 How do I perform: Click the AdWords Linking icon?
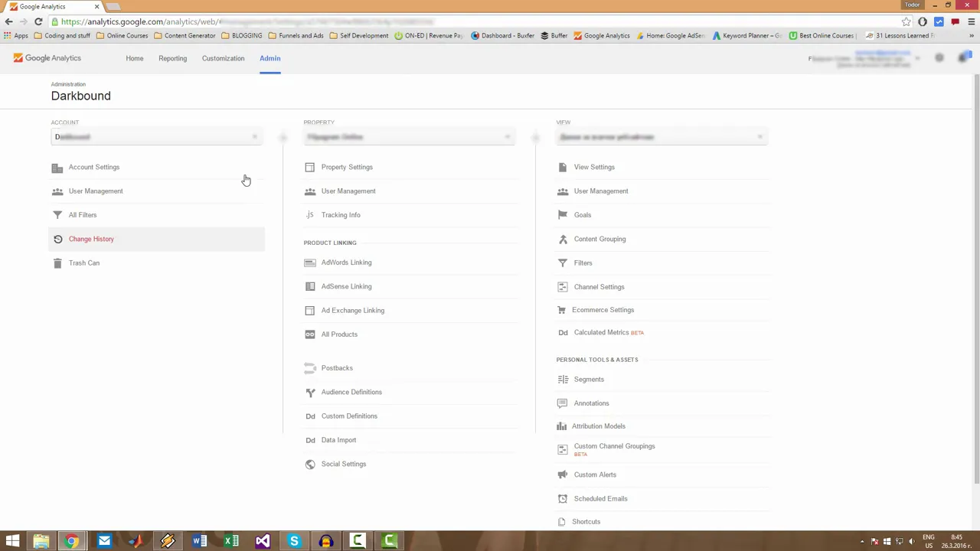(309, 262)
